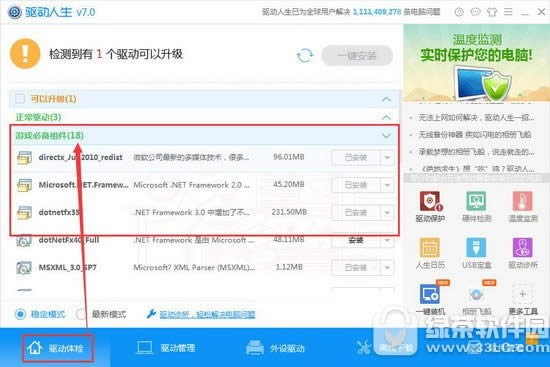Open the 驱动诊所,轻松解决电脑问题 link

(207, 314)
